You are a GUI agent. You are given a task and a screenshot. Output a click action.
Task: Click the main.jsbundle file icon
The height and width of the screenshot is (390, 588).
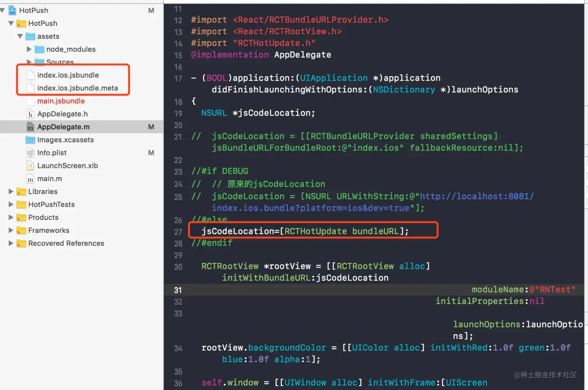coord(30,101)
